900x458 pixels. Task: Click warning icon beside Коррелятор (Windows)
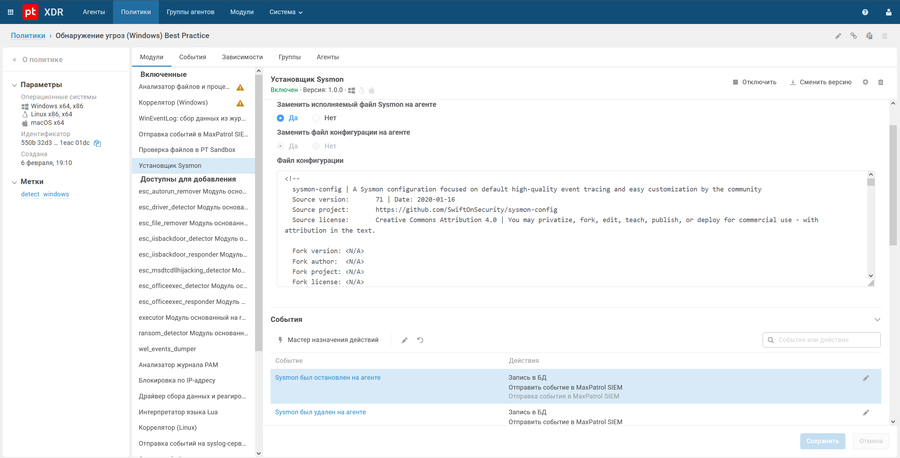pos(240,103)
